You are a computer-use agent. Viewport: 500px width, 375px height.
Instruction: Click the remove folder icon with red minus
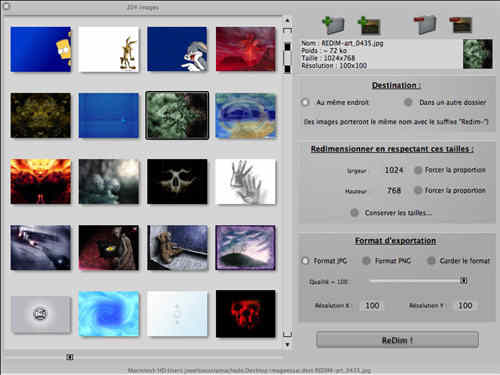425,24
